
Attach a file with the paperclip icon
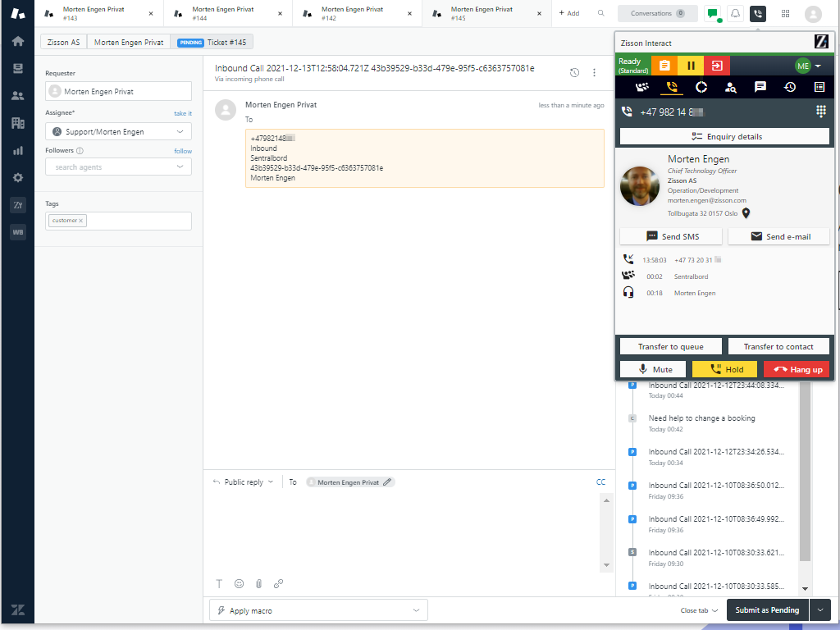coord(258,583)
